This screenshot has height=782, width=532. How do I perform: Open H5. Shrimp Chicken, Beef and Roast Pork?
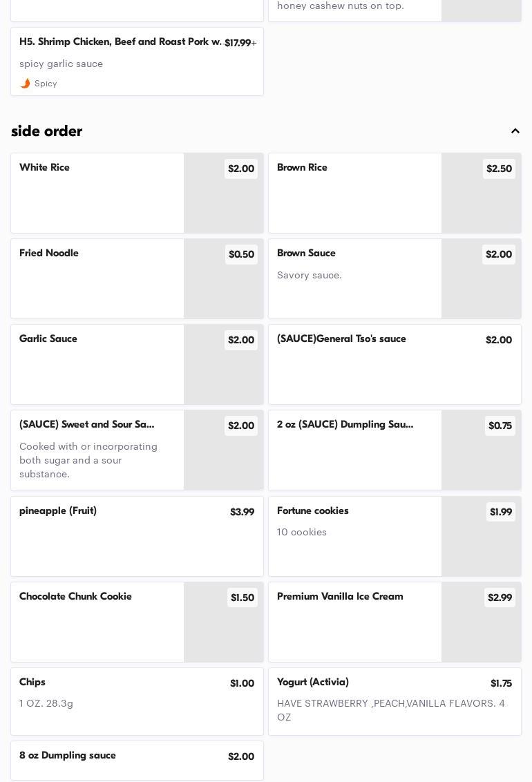point(137,61)
